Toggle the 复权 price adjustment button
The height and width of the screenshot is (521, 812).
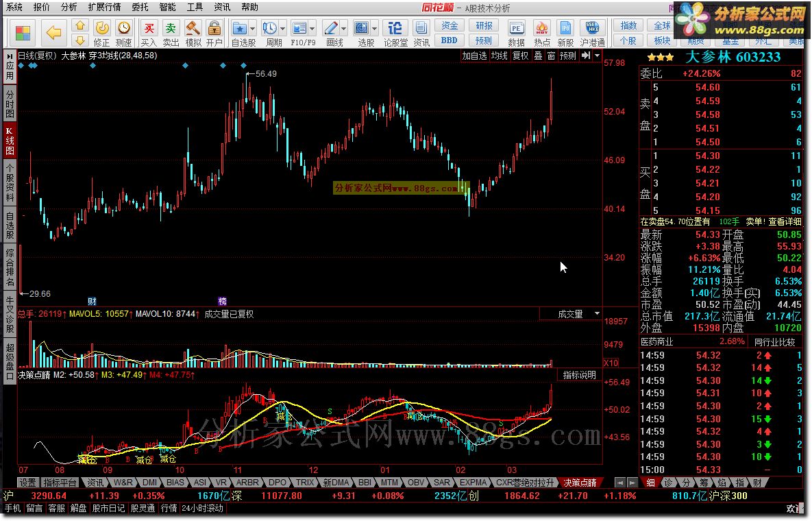click(521, 56)
